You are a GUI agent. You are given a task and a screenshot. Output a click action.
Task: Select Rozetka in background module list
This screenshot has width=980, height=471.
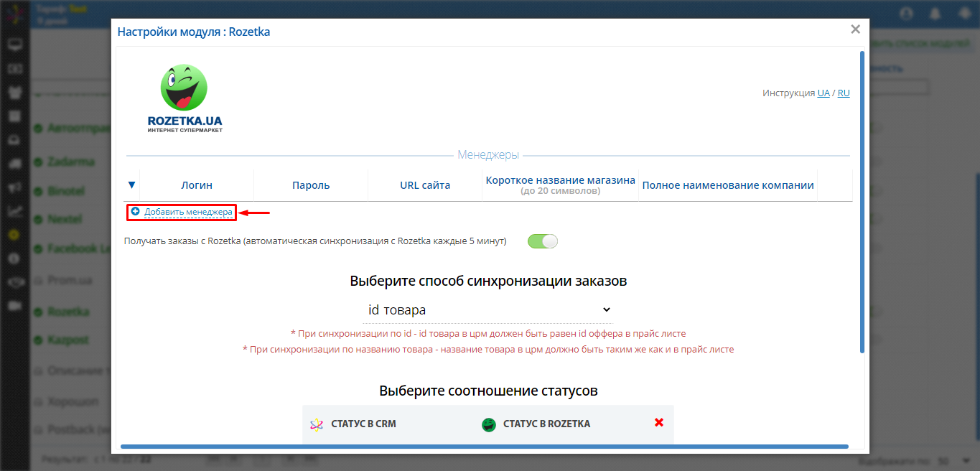coord(68,312)
